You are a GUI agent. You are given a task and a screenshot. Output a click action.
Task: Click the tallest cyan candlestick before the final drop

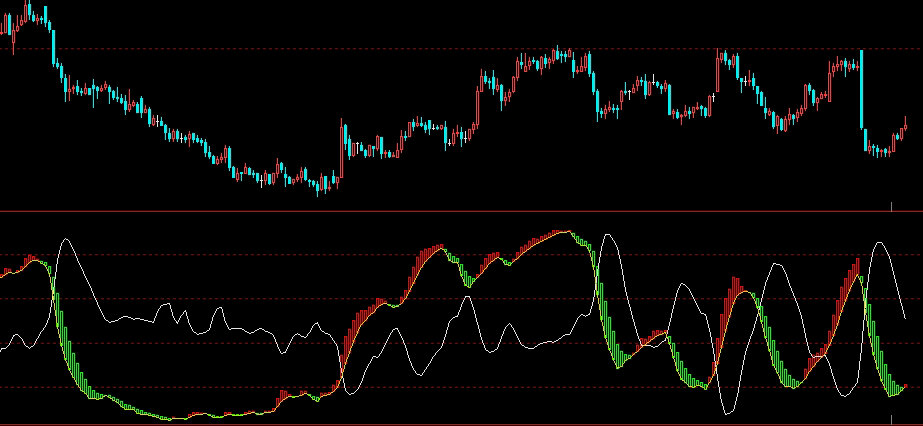[x=862, y=89]
